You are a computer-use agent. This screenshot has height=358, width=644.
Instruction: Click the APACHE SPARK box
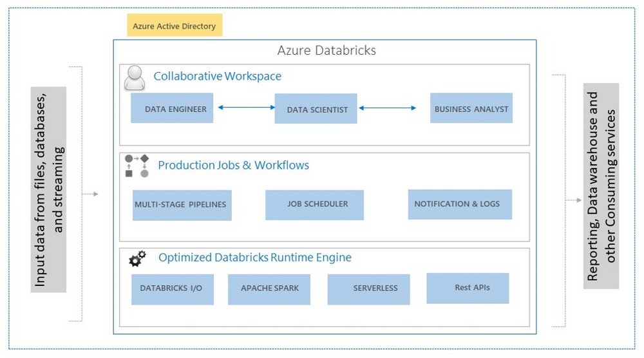(269, 290)
